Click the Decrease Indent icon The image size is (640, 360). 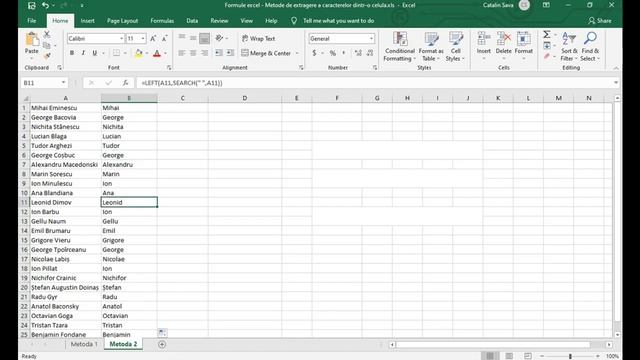219,53
